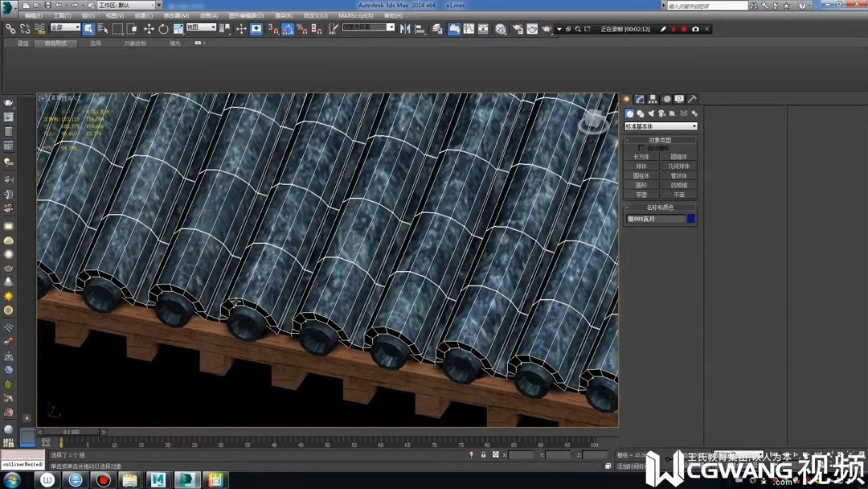Switch to Lights creation category

(x=651, y=114)
